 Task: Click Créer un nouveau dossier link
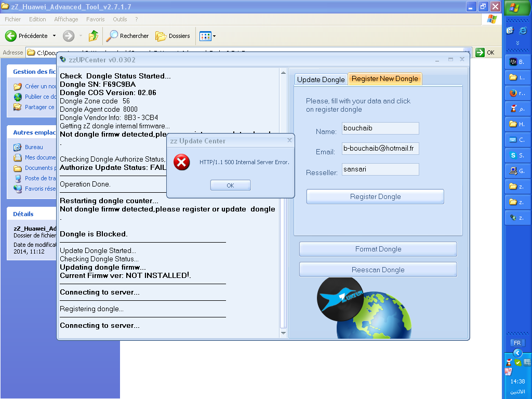click(35, 86)
